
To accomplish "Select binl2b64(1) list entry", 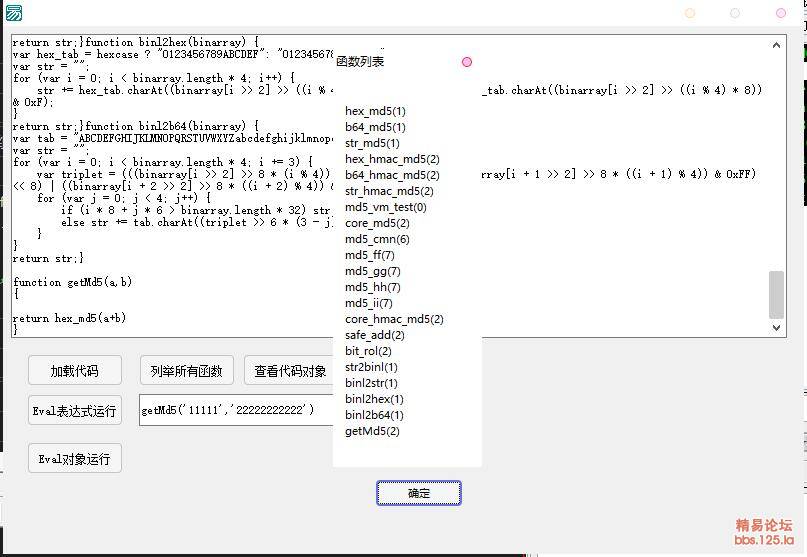I will 374,415.
